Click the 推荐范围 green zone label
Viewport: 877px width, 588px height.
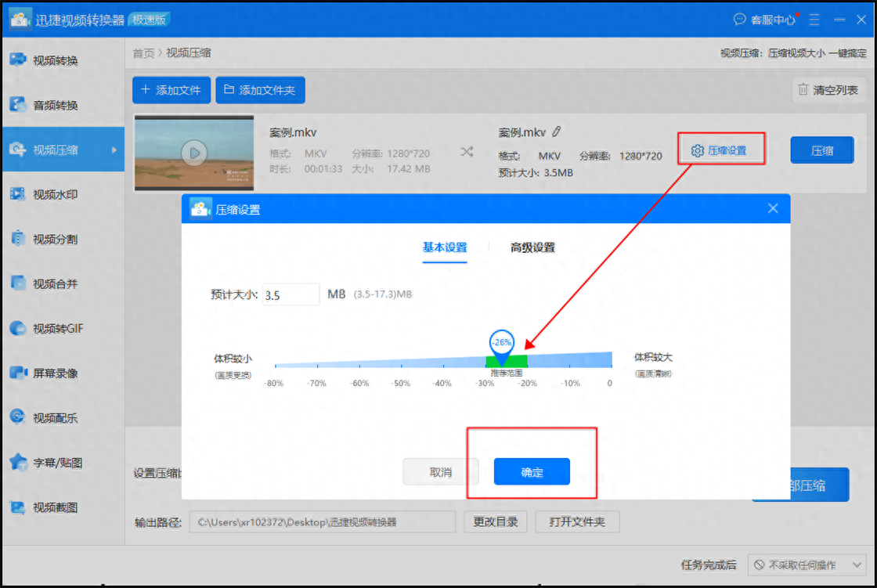coord(506,373)
